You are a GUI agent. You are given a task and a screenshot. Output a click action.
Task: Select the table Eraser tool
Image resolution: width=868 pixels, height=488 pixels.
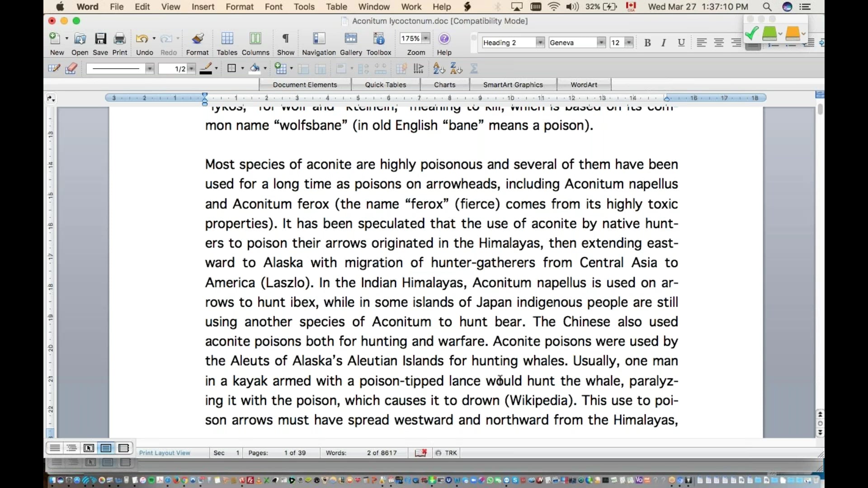(71, 69)
